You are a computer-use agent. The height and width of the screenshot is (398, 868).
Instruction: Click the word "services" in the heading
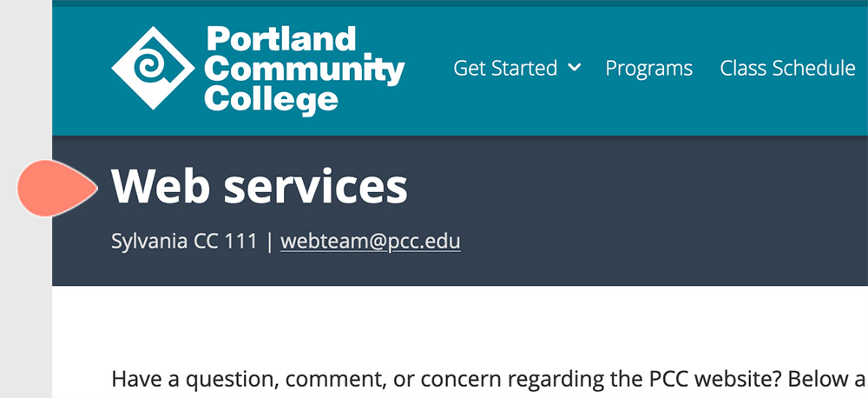click(x=316, y=186)
